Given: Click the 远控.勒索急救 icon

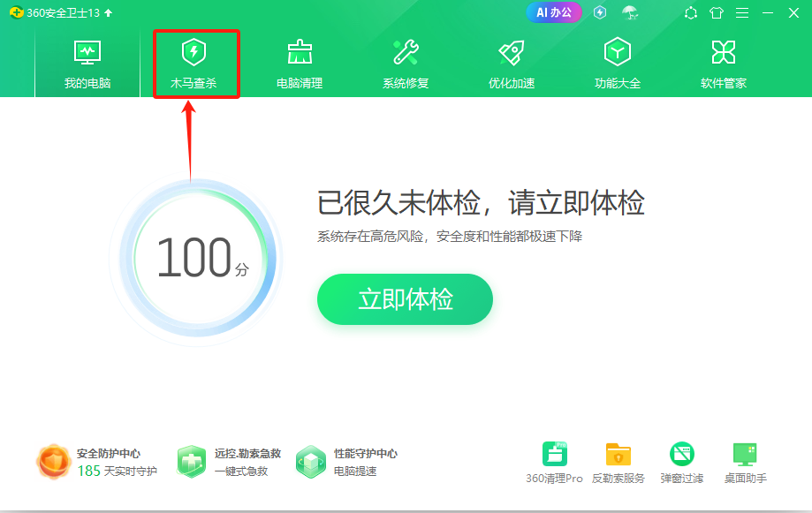Looking at the screenshot, I should click(191, 461).
